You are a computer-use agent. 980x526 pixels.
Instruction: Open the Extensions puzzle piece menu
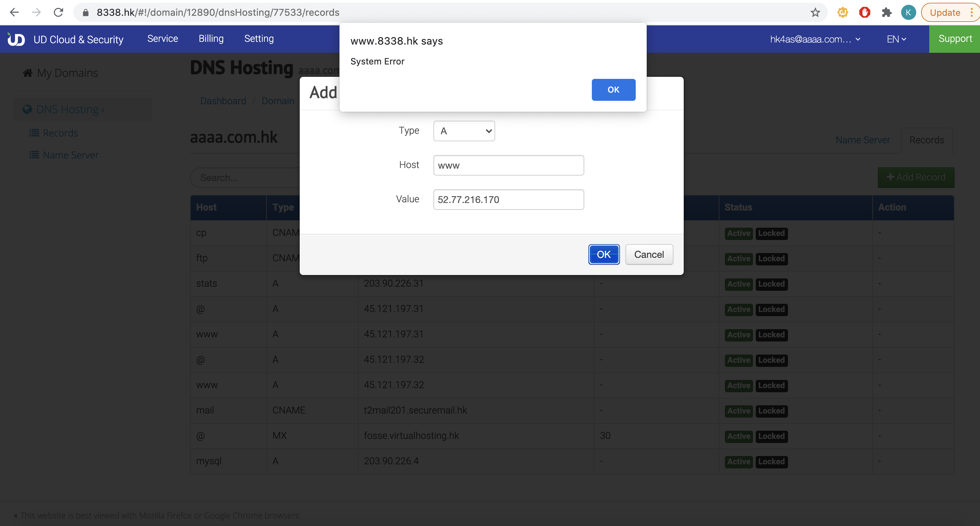[886, 13]
